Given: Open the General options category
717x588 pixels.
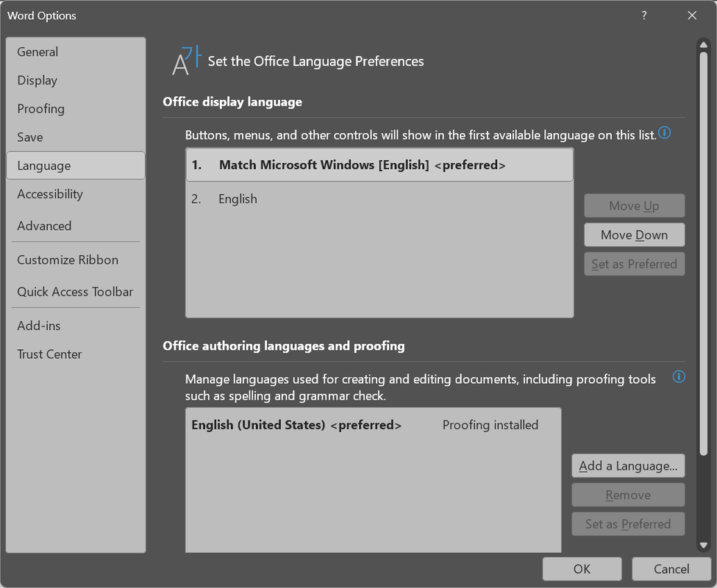Looking at the screenshot, I should tap(76, 52).
